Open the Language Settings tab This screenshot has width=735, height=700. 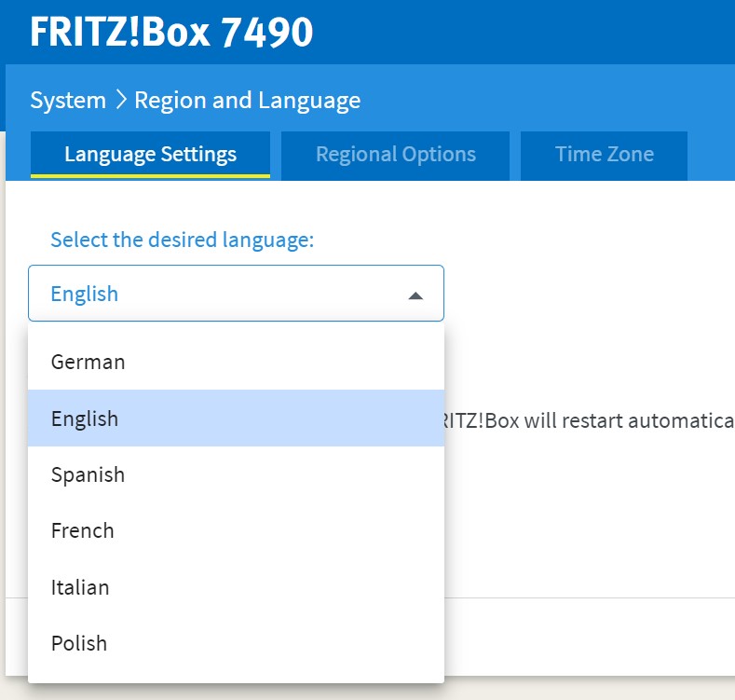150,155
